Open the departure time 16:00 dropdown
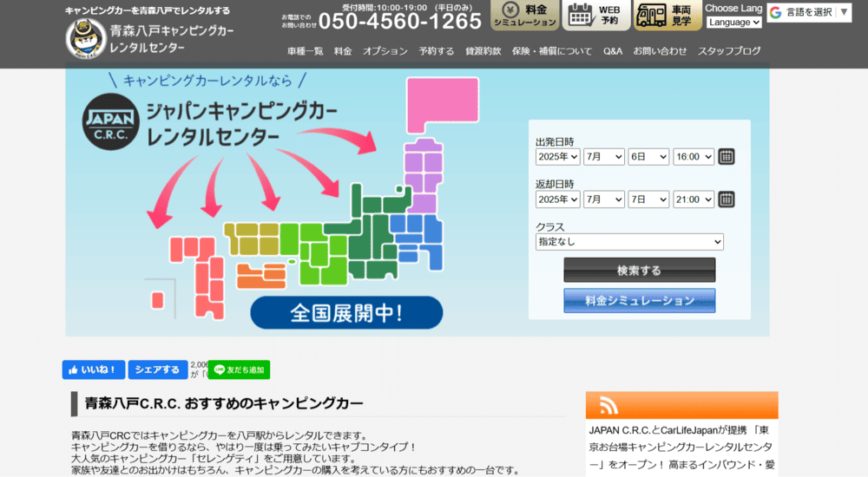 (x=694, y=157)
